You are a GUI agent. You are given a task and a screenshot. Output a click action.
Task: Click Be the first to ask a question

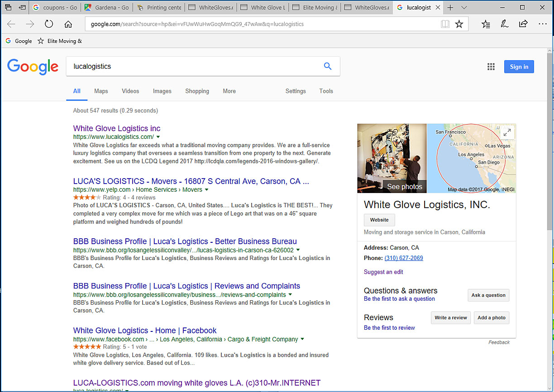399,299
